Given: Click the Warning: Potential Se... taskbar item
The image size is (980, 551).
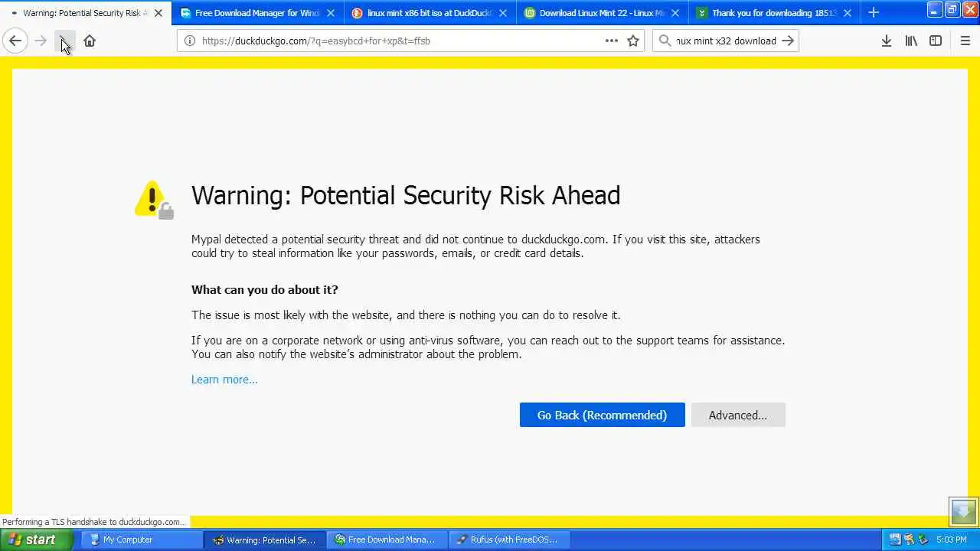Looking at the screenshot, I should click(x=264, y=540).
